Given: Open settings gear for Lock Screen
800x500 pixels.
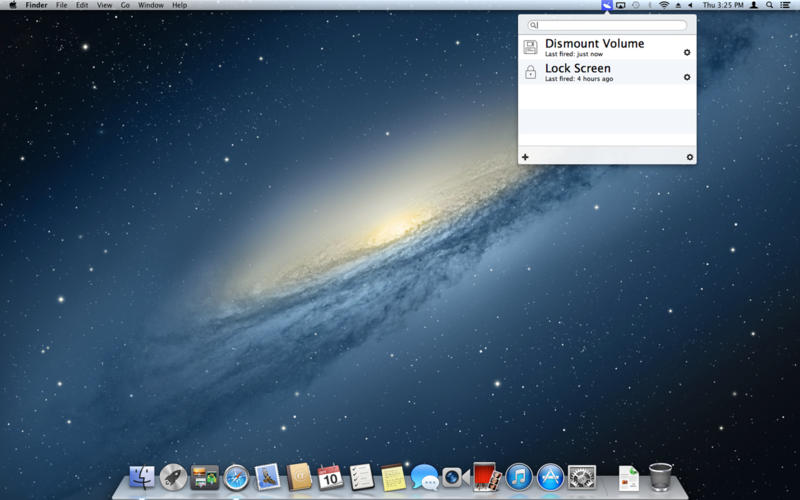Looking at the screenshot, I should pyautogui.click(x=687, y=77).
